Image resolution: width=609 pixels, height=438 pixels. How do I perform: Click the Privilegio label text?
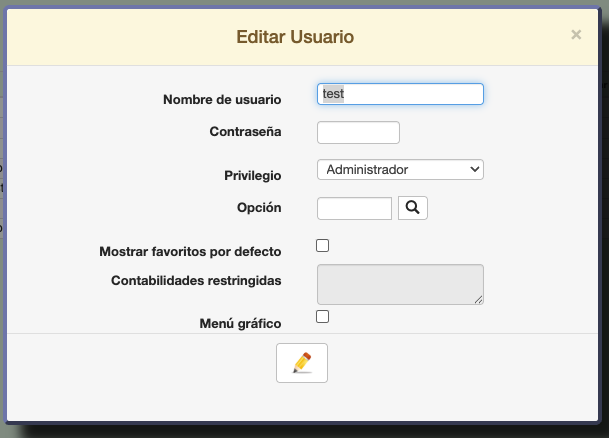252,176
